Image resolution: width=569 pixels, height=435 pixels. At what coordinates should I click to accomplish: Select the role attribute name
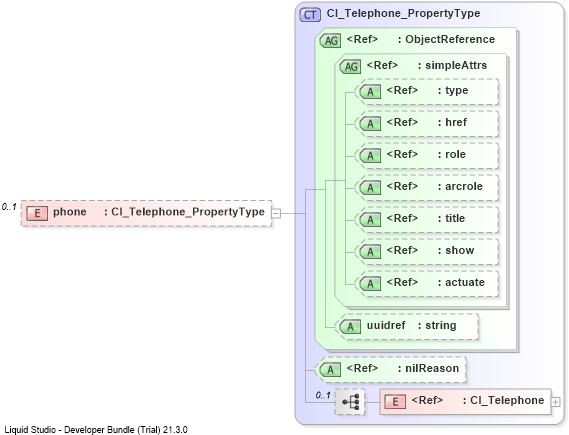455,154
